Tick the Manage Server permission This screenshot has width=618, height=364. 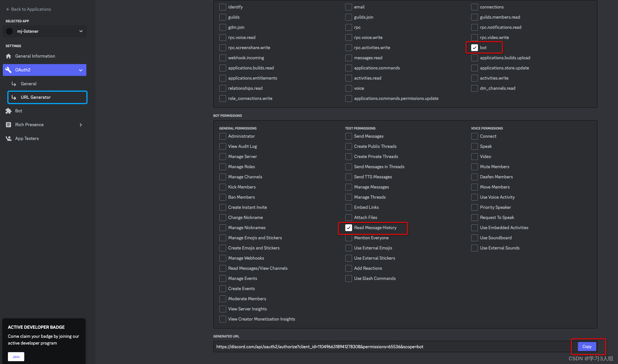[222, 157]
